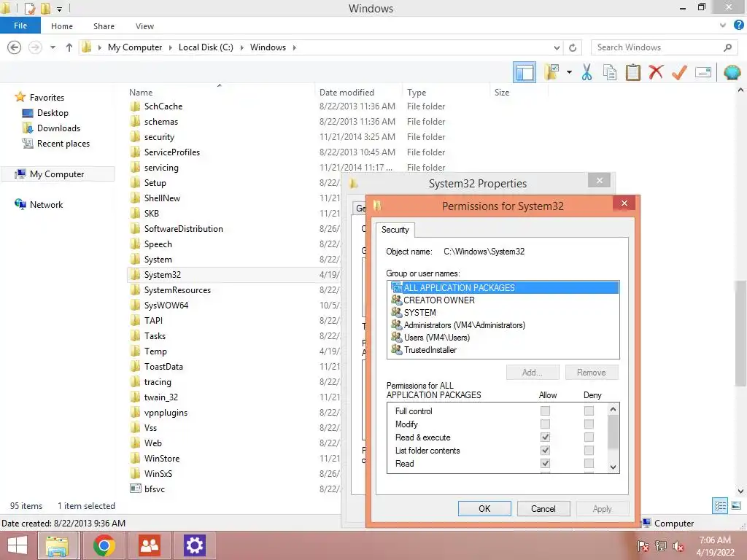The image size is (747, 560).
Task: Click the folder options icon in toolbar
Action: pos(552,72)
